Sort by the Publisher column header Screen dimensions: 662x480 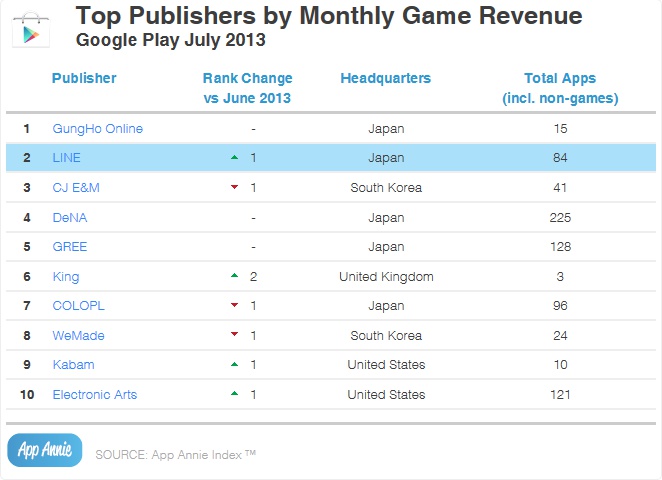pos(84,78)
